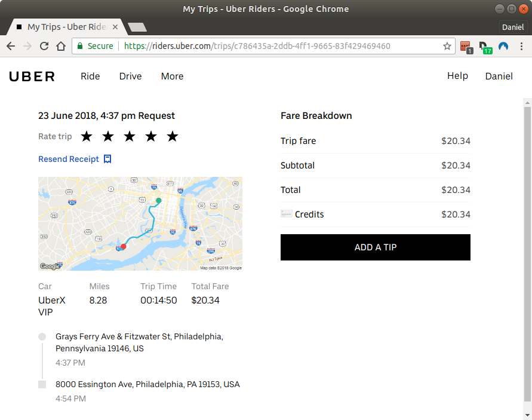Open a new browser tab
This screenshot has height=420, width=532.
pos(137,27)
